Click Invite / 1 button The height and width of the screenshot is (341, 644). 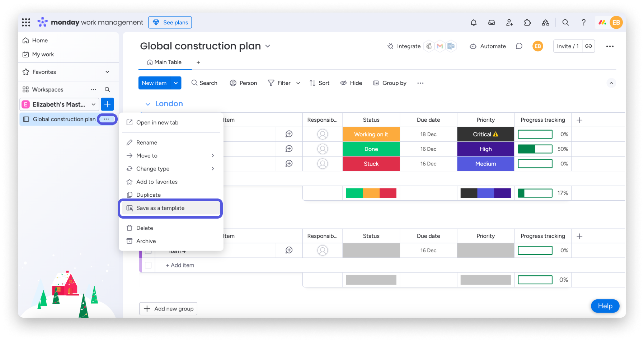pyautogui.click(x=568, y=46)
